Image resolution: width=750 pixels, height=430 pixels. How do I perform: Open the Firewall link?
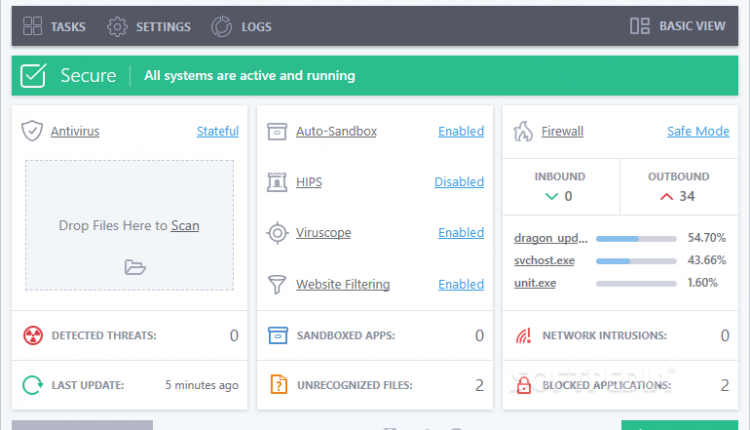(562, 131)
